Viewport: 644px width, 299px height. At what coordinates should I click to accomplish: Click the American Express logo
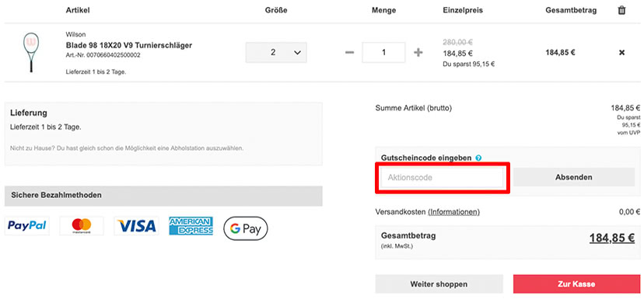[x=191, y=226]
